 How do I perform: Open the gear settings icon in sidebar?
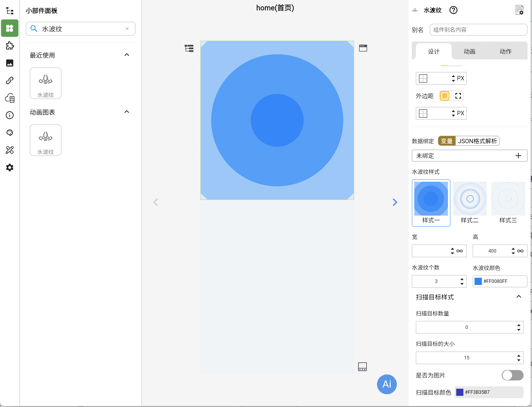click(10, 167)
